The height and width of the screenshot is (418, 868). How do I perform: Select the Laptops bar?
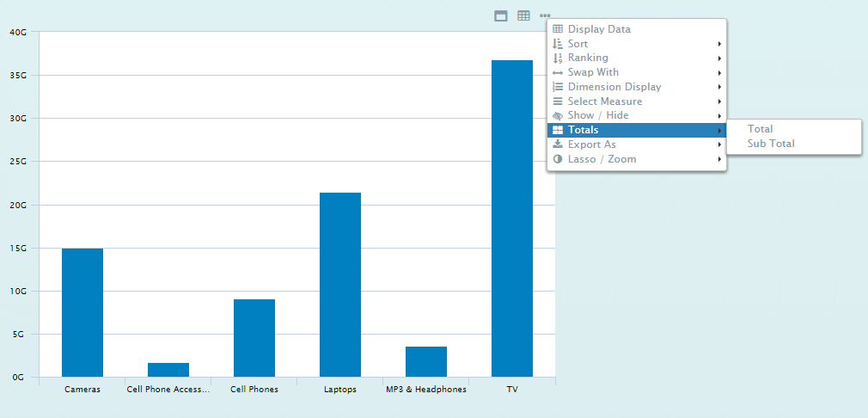340,284
